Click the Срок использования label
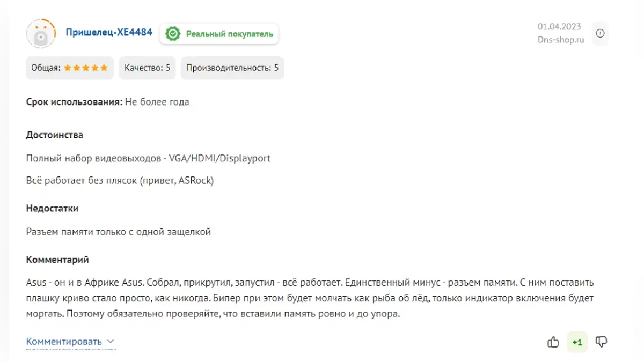The width and height of the screenshot is (644, 362). (x=74, y=102)
